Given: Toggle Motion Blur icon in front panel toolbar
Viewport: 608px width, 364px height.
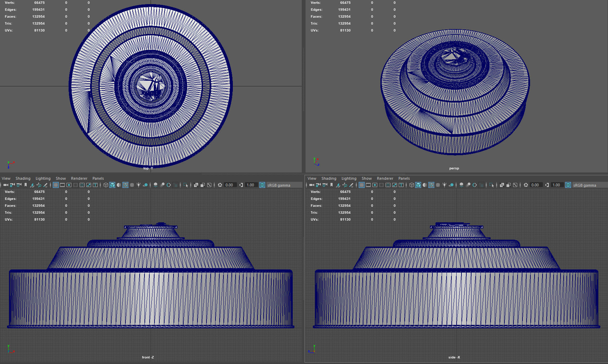Looking at the screenshot, I should tap(162, 185).
